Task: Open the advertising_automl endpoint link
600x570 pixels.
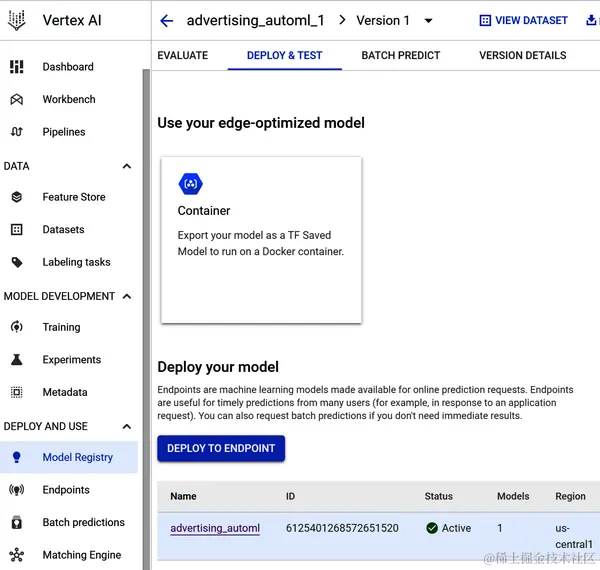Action: [215, 528]
